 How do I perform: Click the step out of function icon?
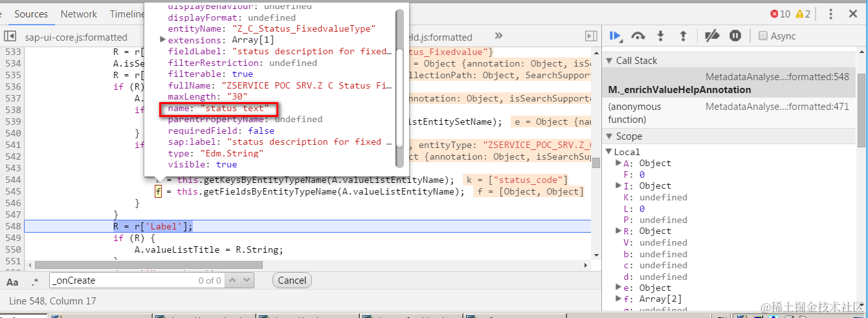(x=683, y=36)
